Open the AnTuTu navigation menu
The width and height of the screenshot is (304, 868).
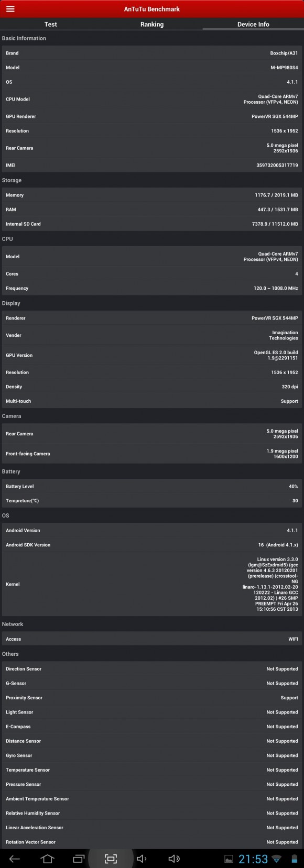click(x=10, y=8)
